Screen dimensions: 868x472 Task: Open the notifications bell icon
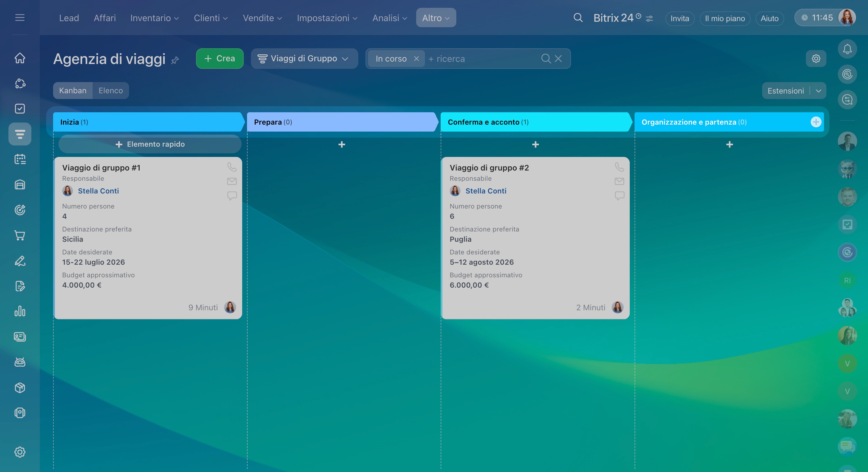click(x=847, y=49)
